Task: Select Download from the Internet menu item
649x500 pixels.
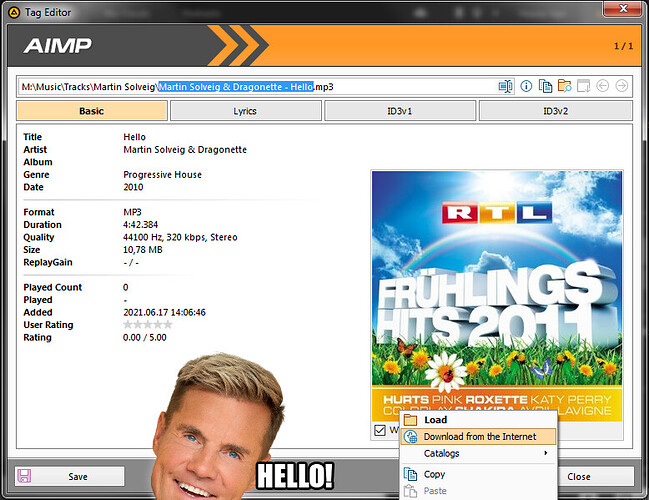Action: click(x=478, y=437)
